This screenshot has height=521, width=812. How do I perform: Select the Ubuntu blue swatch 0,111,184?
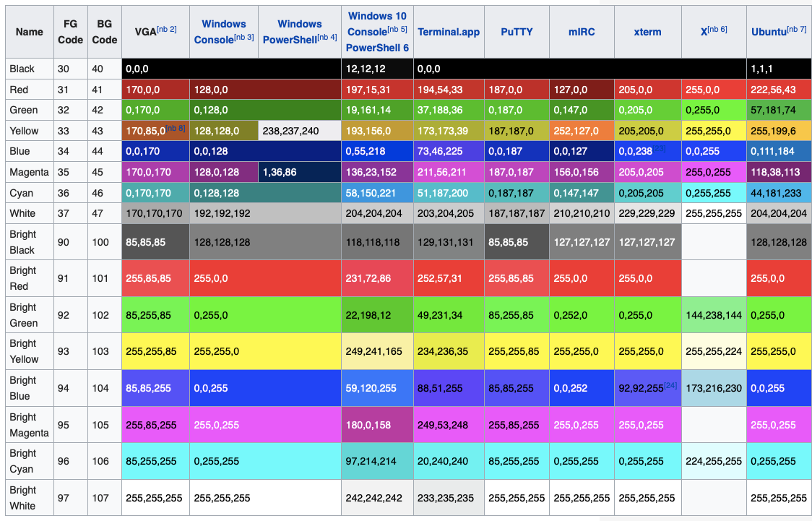pyautogui.click(x=779, y=152)
